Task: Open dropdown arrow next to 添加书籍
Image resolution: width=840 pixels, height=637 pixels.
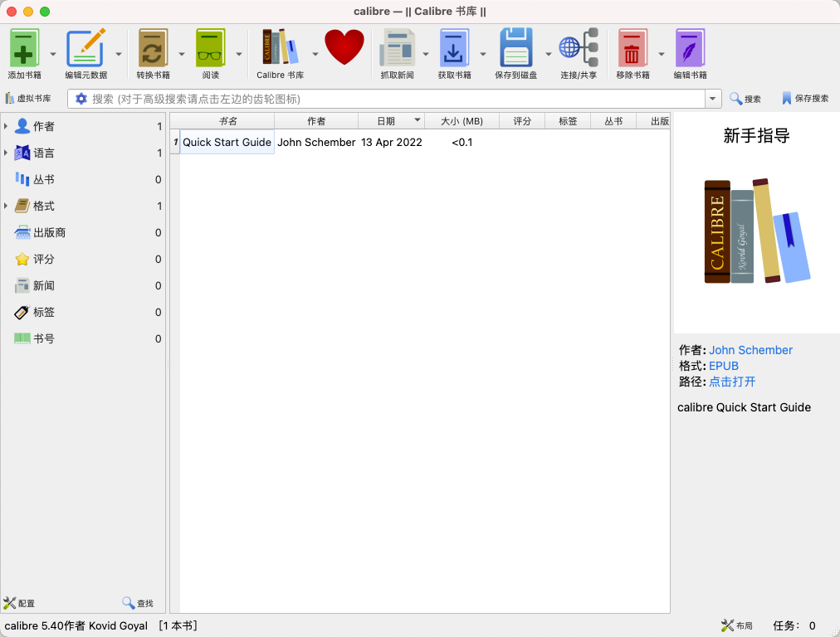Action: click(x=53, y=54)
